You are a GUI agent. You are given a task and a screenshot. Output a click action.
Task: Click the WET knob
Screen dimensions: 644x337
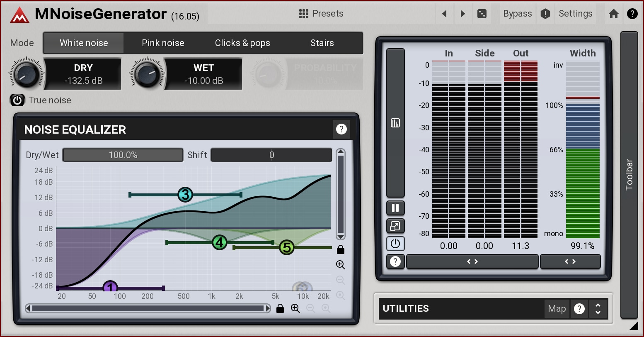pos(147,74)
